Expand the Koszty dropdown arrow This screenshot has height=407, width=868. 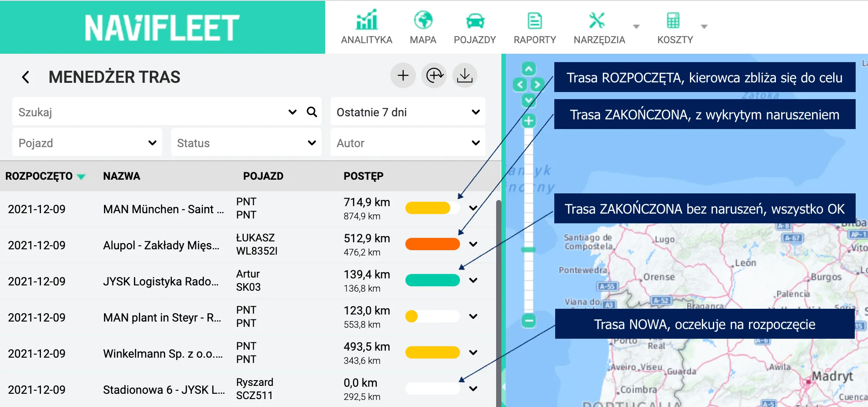(x=704, y=26)
